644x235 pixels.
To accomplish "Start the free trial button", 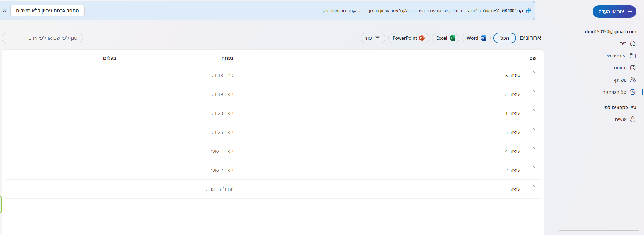I will pos(48,10).
